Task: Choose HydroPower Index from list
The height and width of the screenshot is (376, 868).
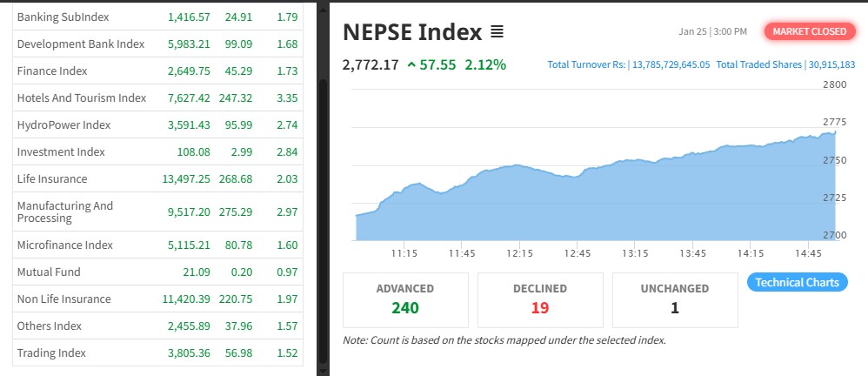Action: click(63, 125)
